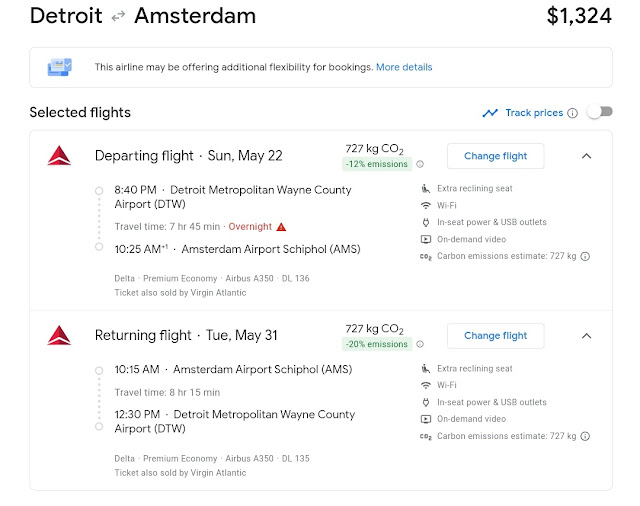This screenshot has height=506, width=640.
Task: Change the returning flight
Action: [495, 336]
